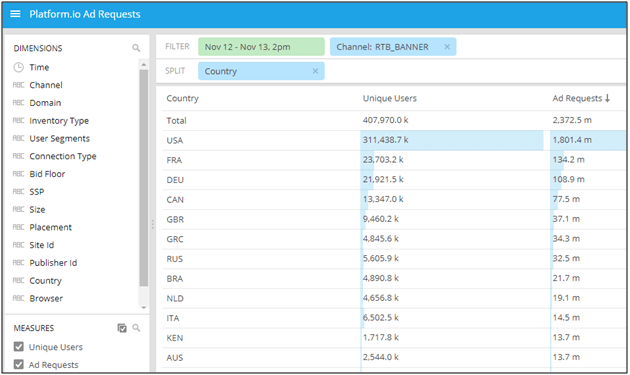Click the 77.5 m value for CAN
The height and width of the screenshot is (375, 630).
566,199
